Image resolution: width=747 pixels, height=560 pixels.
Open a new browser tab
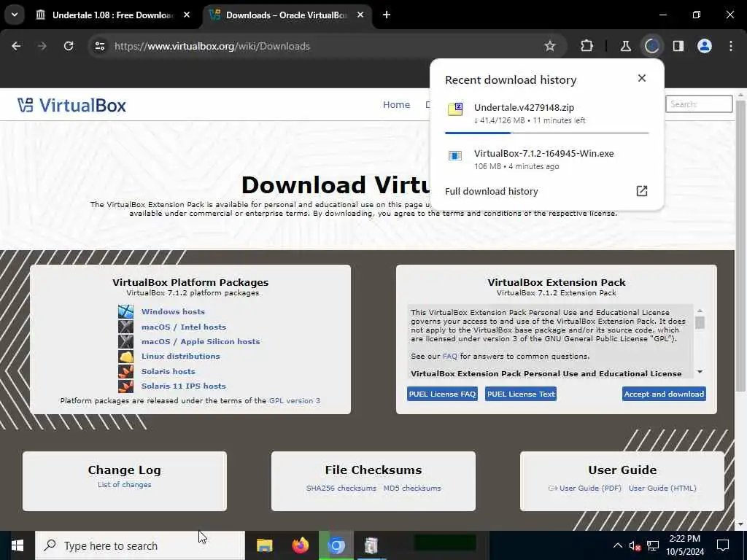[x=387, y=15]
